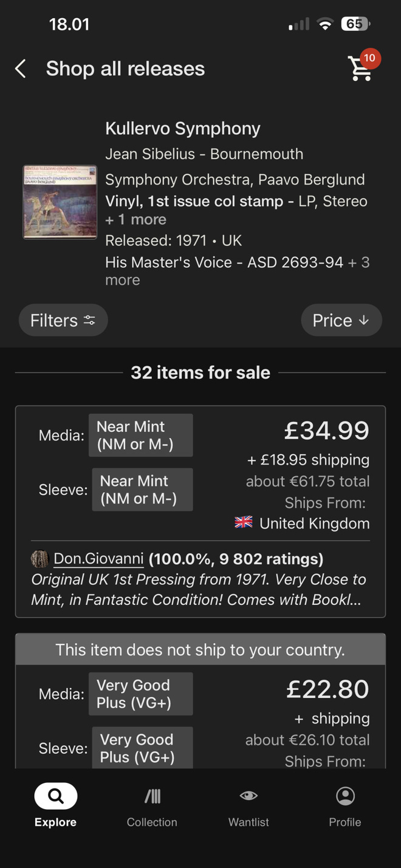Viewport: 401px width, 868px height.
Task: Open the shopping cart icon
Action: pyautogui.click(x=360, y=69)
